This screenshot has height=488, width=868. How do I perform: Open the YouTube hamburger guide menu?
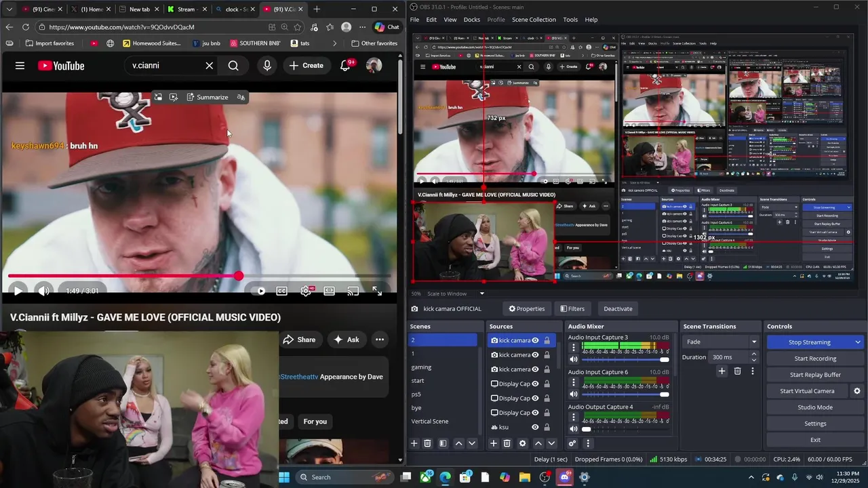pyautogui.click(x=20, y=66)
